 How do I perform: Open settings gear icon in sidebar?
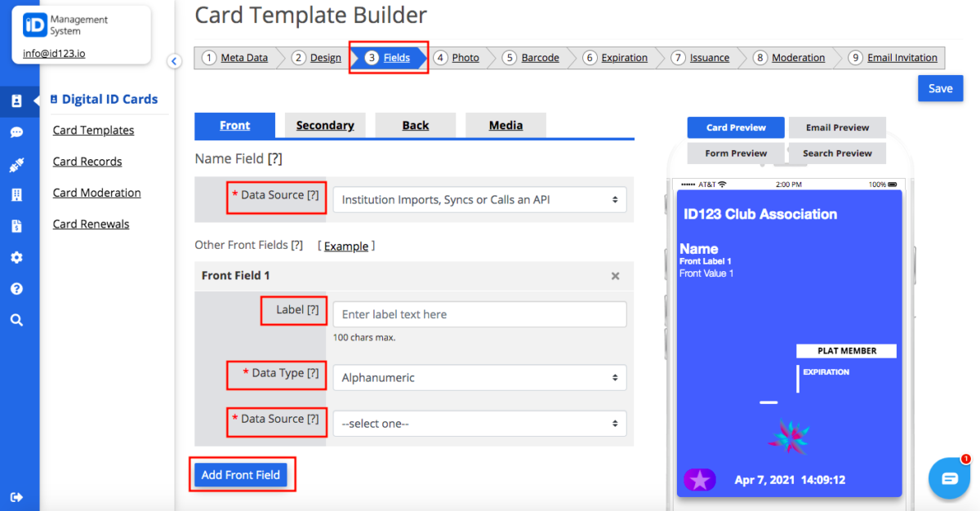[x=16, y=257]
